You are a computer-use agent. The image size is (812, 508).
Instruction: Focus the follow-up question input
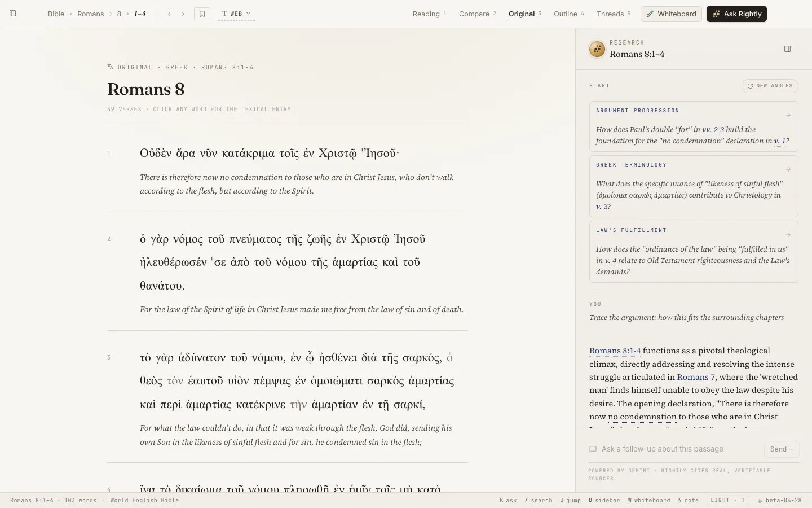[x=679, y=449]
